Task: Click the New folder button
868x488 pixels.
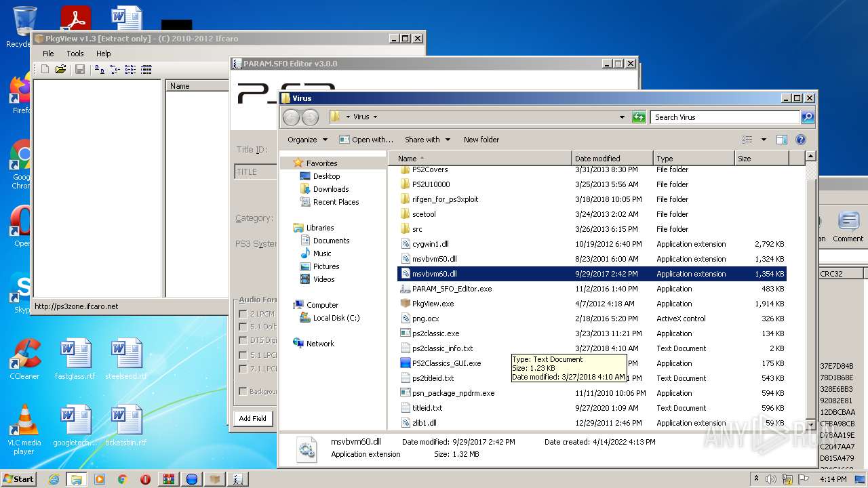Action: [x=481, y=140]
